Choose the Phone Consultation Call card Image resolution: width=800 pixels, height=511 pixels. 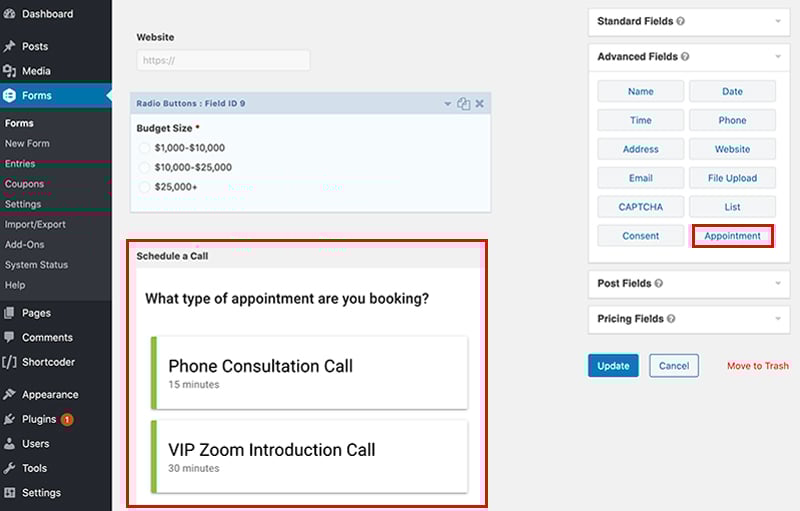(x=309, y=373)
